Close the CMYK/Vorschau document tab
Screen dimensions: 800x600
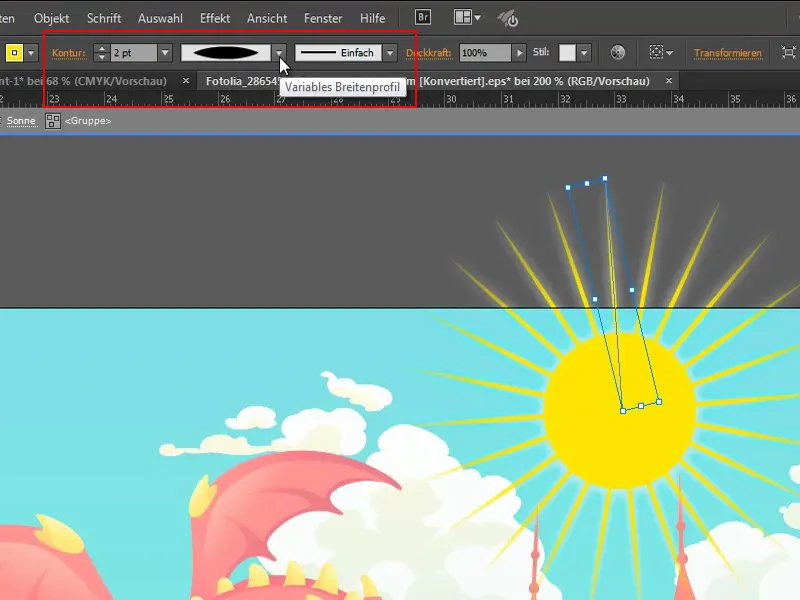[x=186, y=81]
